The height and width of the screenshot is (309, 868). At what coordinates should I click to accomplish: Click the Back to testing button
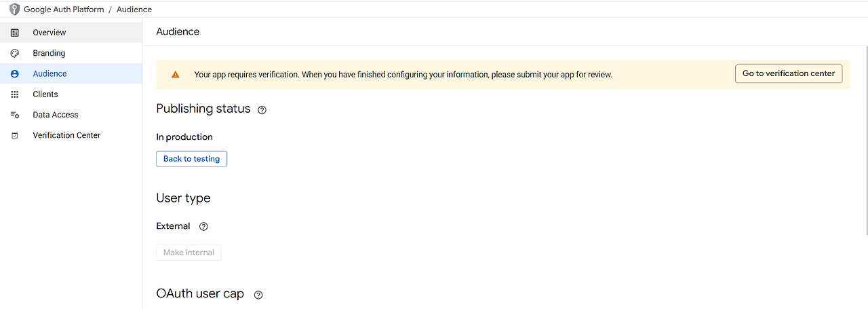coord(191,159)
